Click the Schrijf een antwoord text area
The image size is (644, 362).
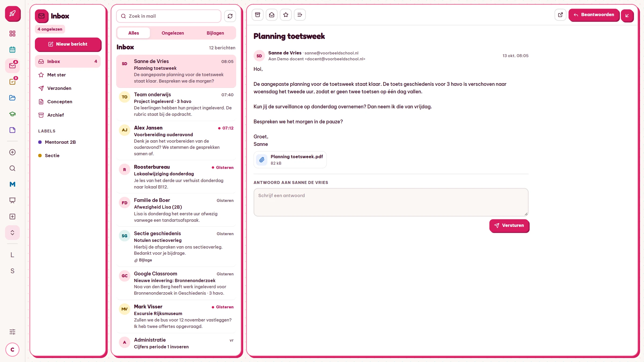(391, 202)
